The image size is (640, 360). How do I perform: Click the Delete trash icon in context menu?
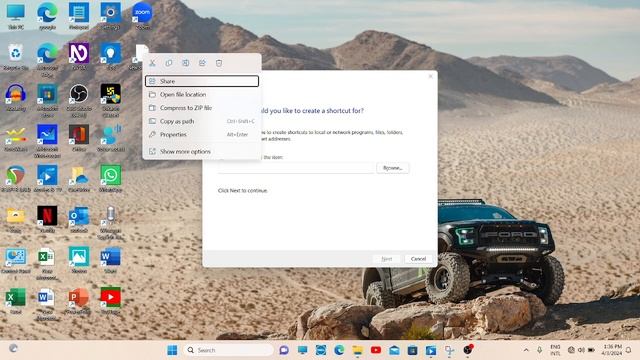(x=219, y=63)
